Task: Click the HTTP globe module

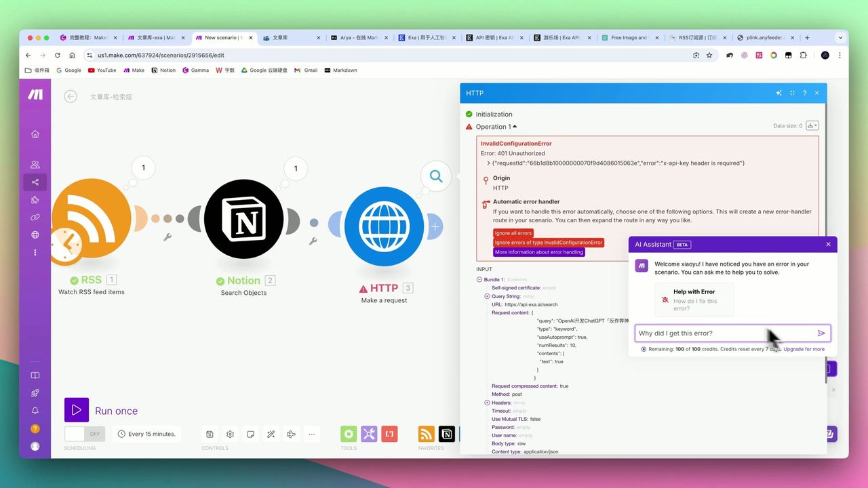Action: (x=384, y=226)
